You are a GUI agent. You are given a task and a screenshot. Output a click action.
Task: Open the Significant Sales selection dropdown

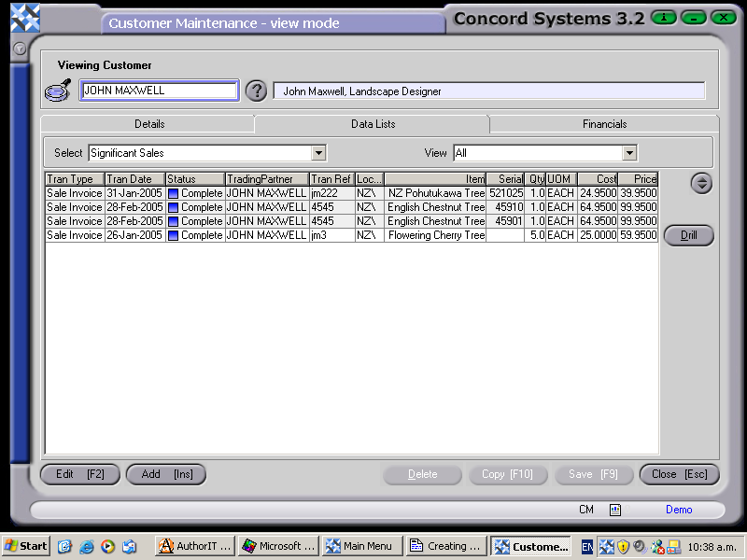[x=318, y=152]
